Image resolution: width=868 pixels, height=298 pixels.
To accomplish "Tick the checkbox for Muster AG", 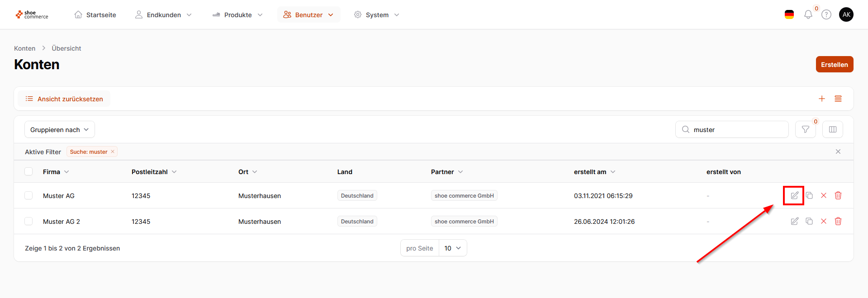I will pos(28,195).
